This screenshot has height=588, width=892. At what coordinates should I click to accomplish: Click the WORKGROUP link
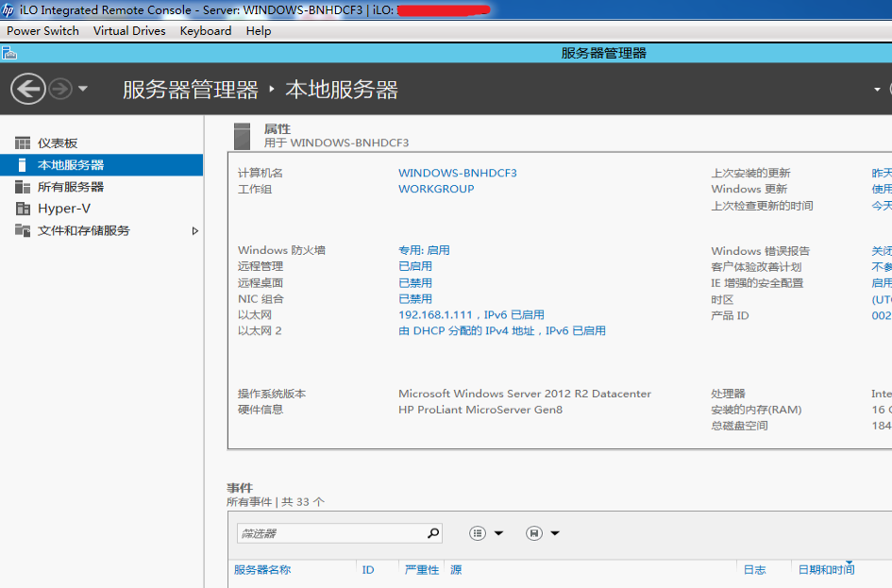tap(436, 189)
